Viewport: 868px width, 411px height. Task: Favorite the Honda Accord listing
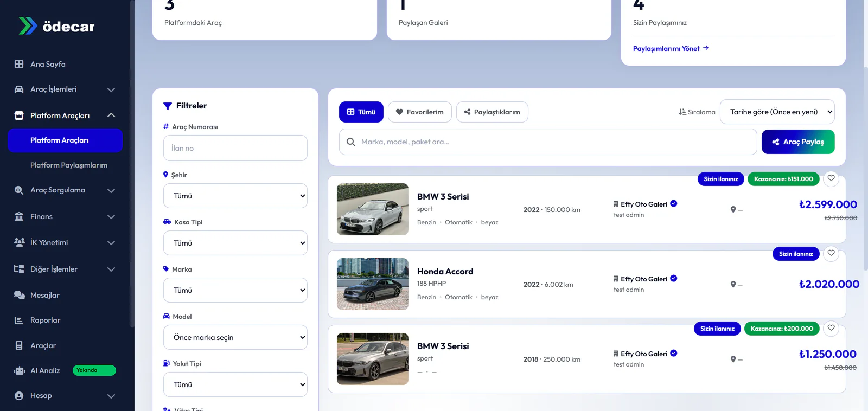(x=831, y=253)
